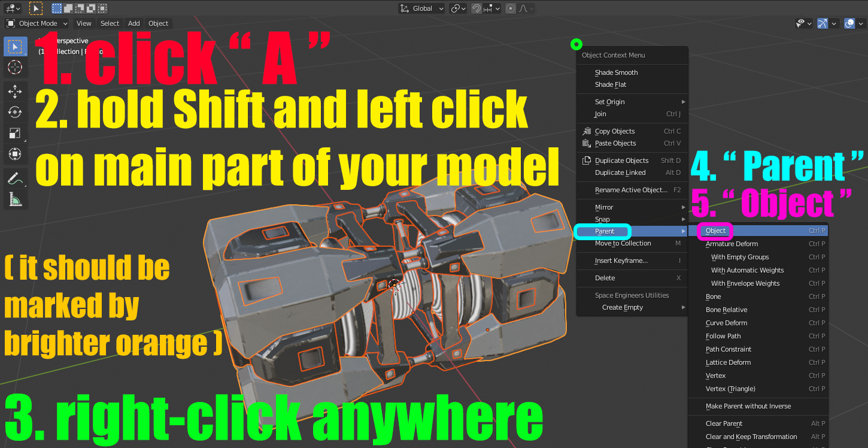Click Join in the context menu

(632, 114)
